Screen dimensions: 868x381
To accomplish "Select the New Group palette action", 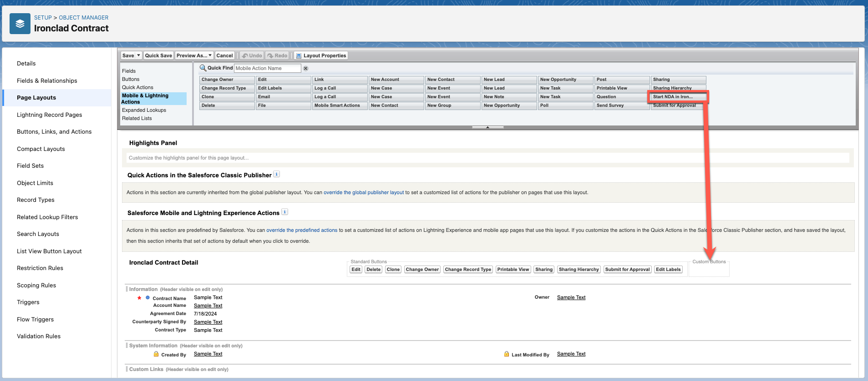I will pos(453,105).
